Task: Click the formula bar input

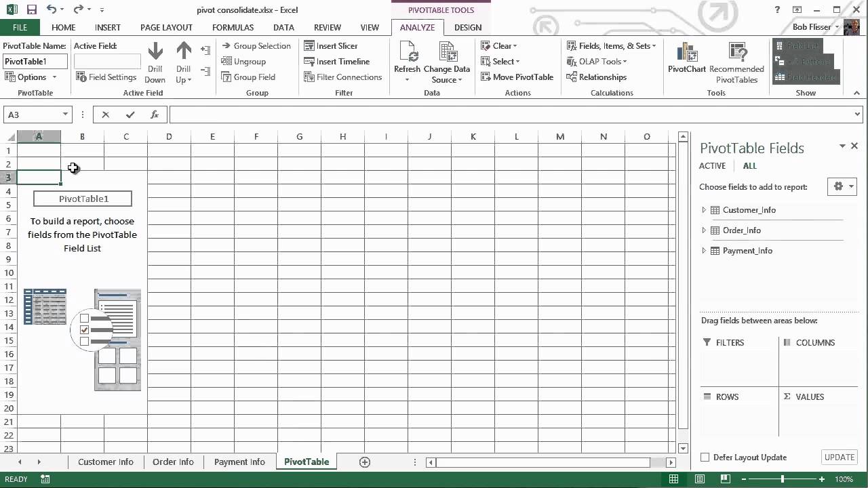Action: pos(510,115)
